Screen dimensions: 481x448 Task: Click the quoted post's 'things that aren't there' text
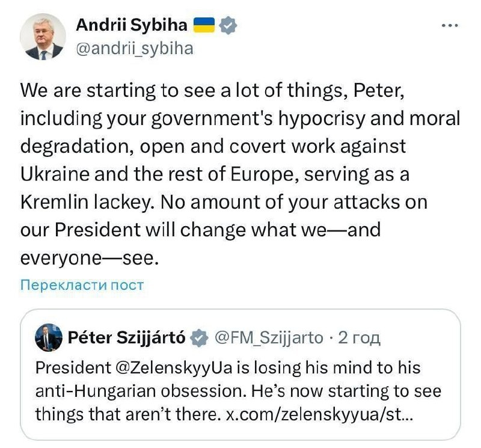pos(128,414)
